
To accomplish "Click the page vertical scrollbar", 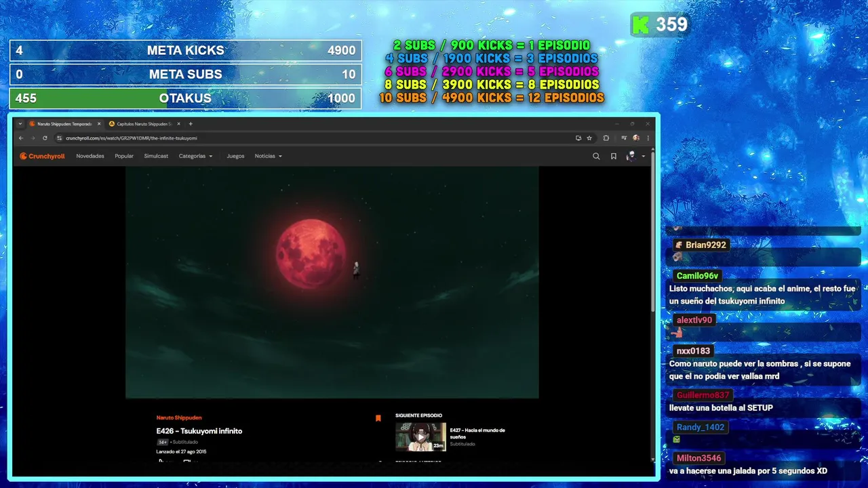I will (x=653, y=230).
